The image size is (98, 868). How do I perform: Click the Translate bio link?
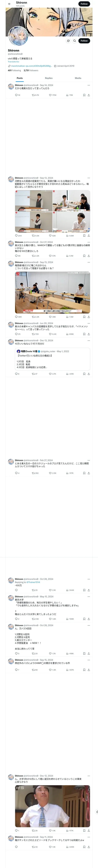14,62
